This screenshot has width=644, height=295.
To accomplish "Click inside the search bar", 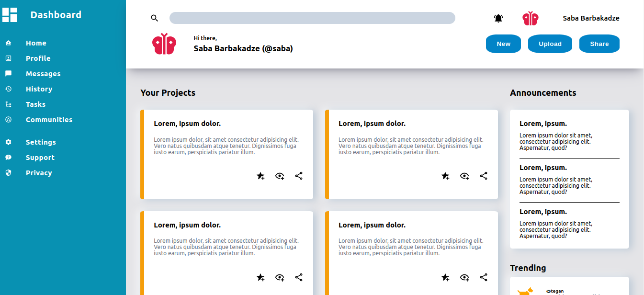I will click(x=312, y=18).
